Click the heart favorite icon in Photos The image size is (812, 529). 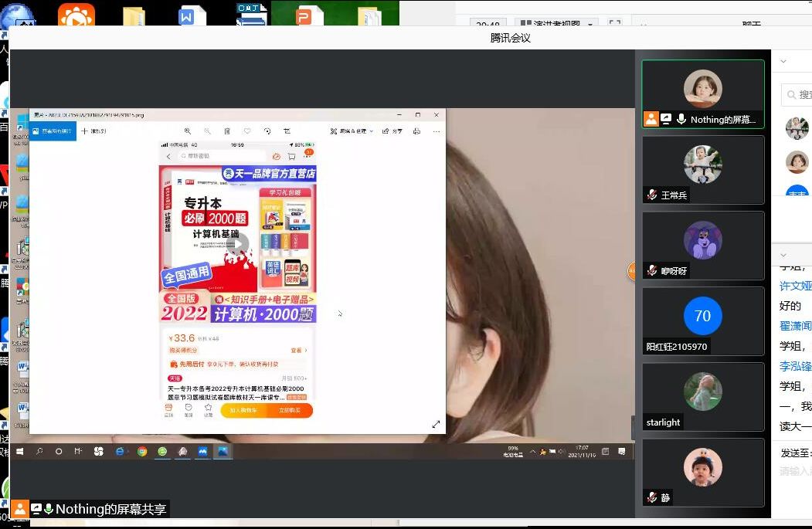pyautogui.click(x=247, y=131)
